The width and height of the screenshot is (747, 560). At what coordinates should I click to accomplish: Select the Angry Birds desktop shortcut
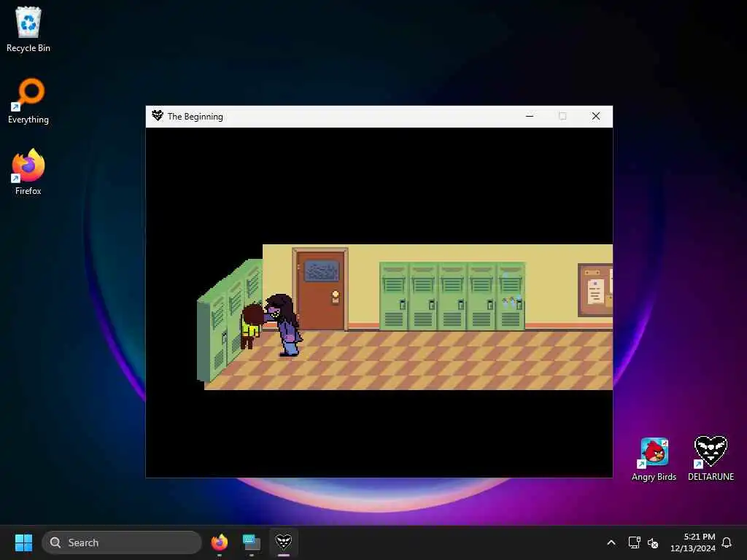click(654, 459)
